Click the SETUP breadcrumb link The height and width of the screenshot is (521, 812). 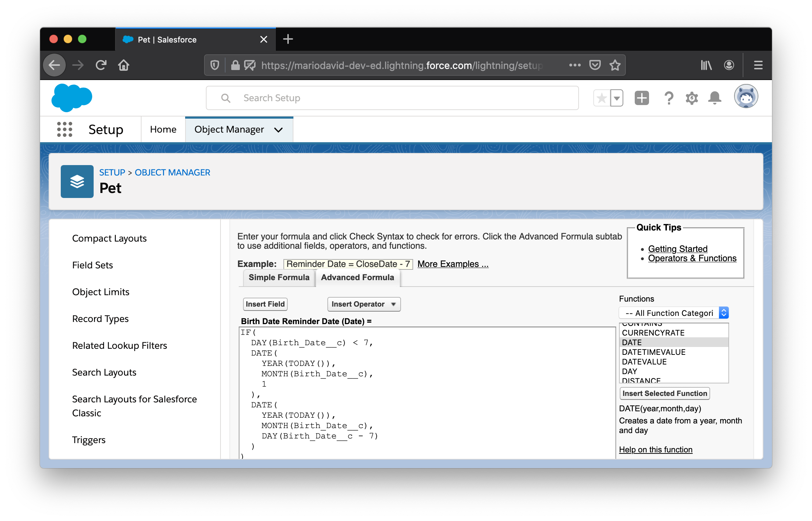pyautogui.click(x=112, y=173)
